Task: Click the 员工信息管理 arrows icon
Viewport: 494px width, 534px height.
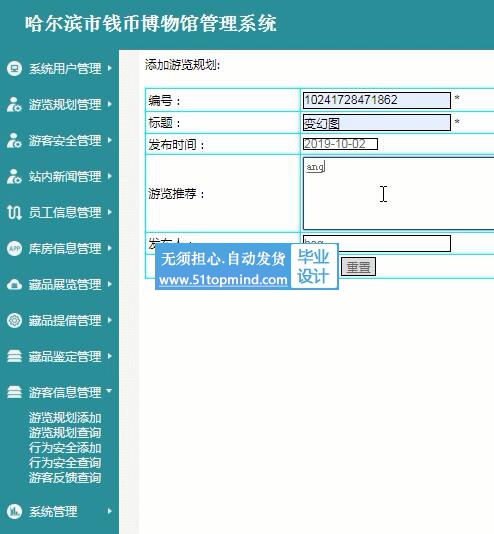Action: point(14,213)
